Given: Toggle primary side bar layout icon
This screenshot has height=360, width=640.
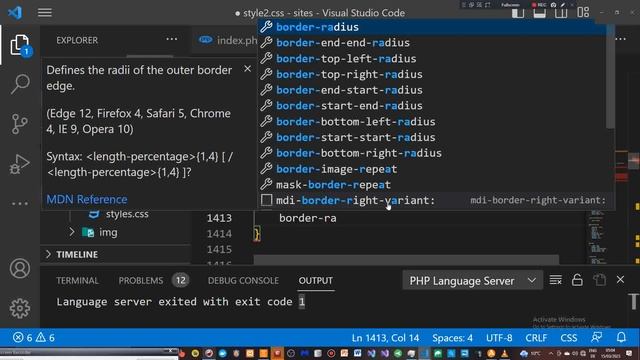Looking at the screenshot, I should pos(518,13).
